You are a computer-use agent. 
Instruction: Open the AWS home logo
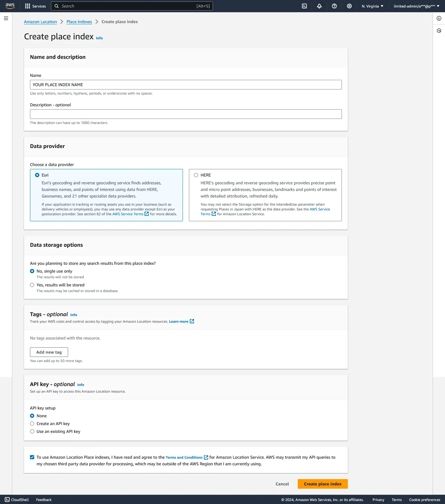click(x=10, y=6)
